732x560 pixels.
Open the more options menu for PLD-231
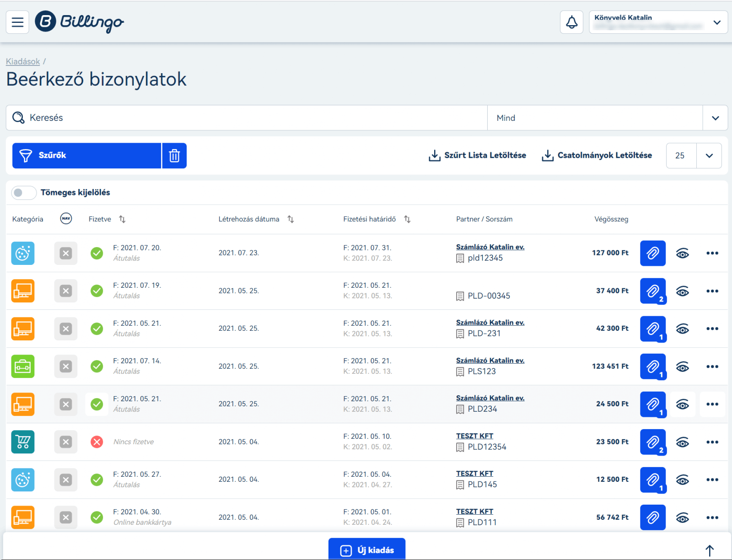tap(712, 328)
